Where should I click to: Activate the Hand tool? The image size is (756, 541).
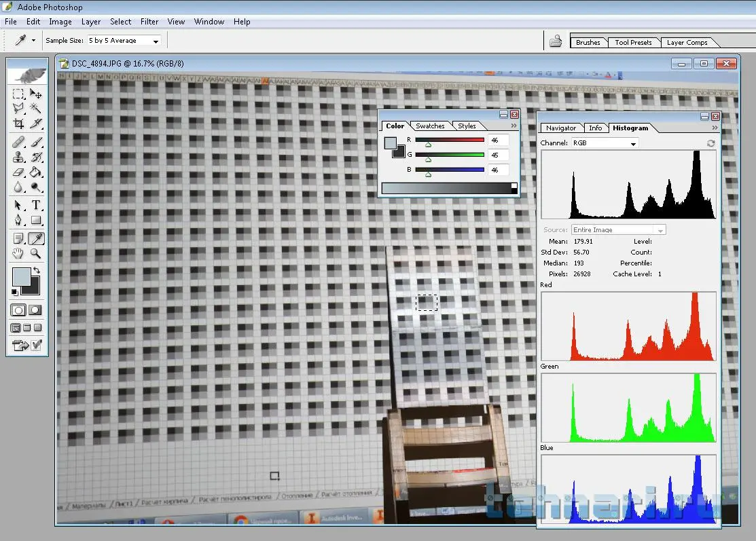(x=18, y=254)
